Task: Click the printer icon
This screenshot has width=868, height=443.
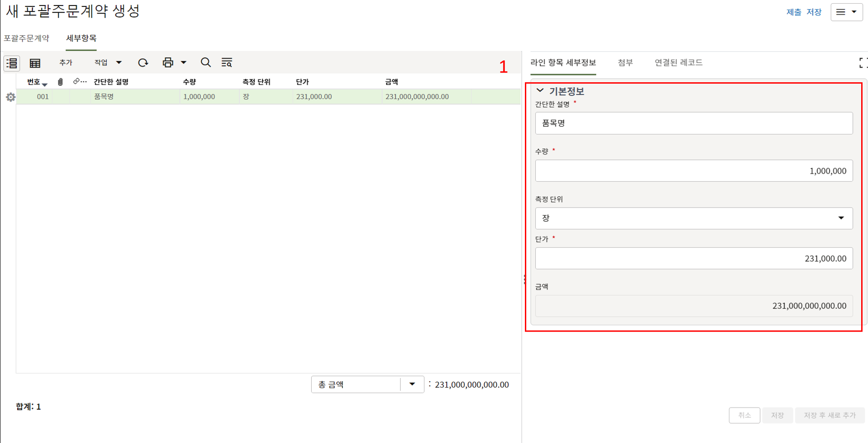Action: [168, 63]
